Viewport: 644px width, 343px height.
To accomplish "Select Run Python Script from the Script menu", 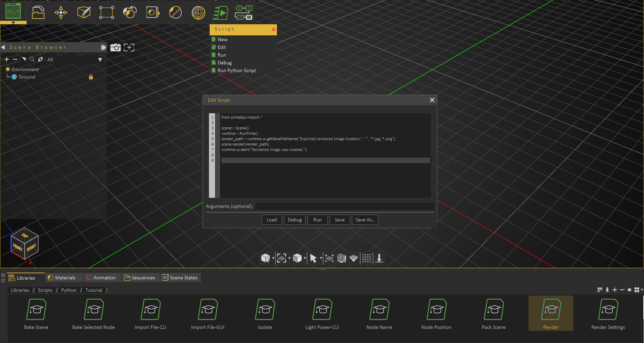I will [237, 70].
